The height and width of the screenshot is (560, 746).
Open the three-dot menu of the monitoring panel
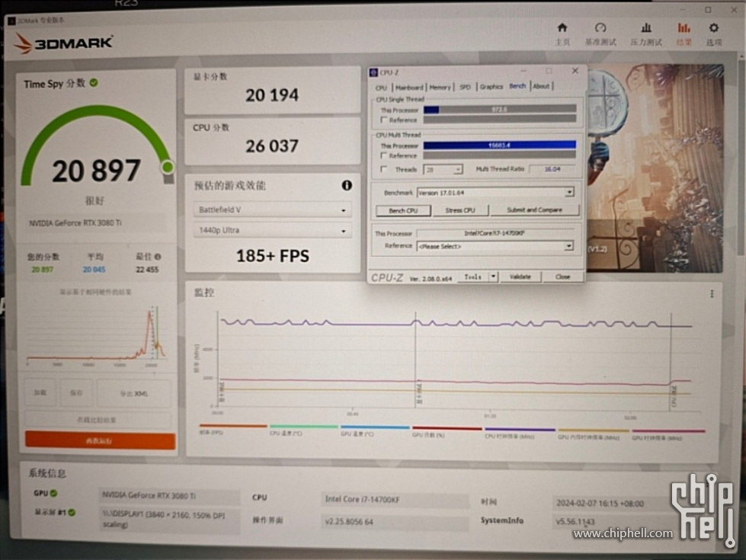coord(712,294)
